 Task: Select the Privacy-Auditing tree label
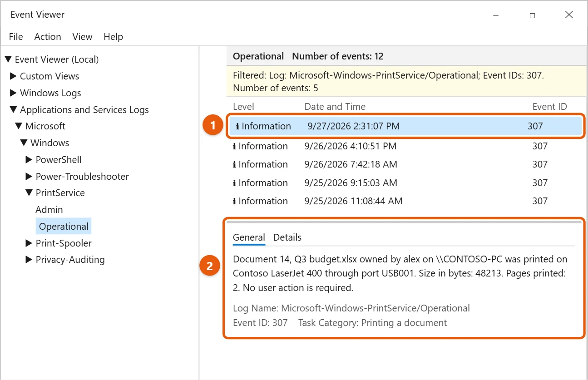click(x=70, y=260)
